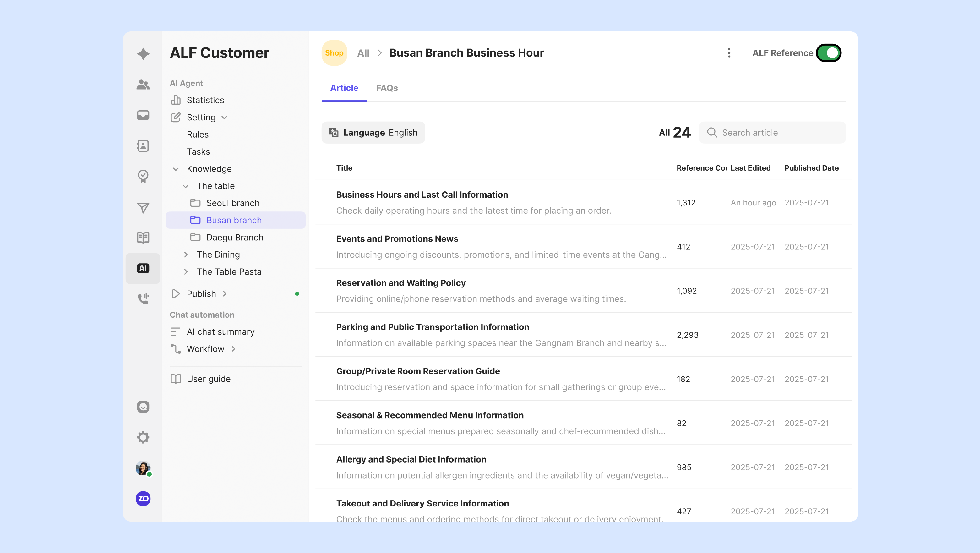980x553 pixels.
Task: Expand The Dining folder group
Action: coord(186,255)
